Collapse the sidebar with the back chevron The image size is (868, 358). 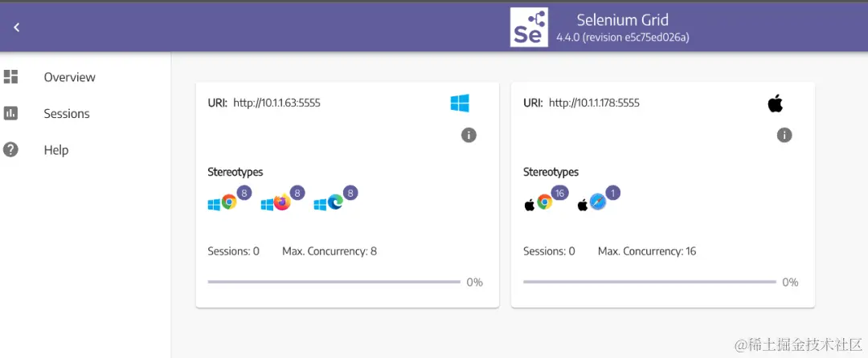click(x=16, y=27)
